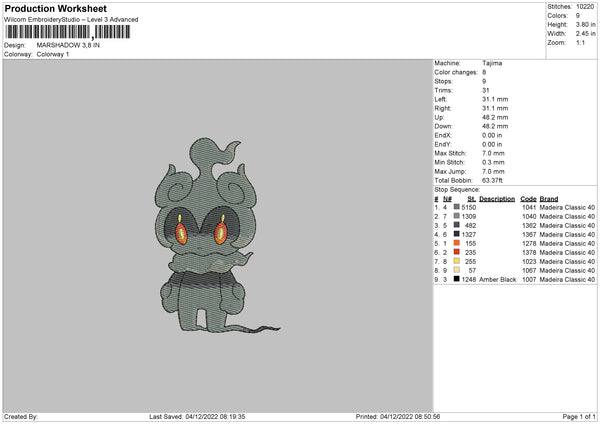
Task: Click the design name MARSHADOW 3,8 IN
Action: (x=68, y=45)
